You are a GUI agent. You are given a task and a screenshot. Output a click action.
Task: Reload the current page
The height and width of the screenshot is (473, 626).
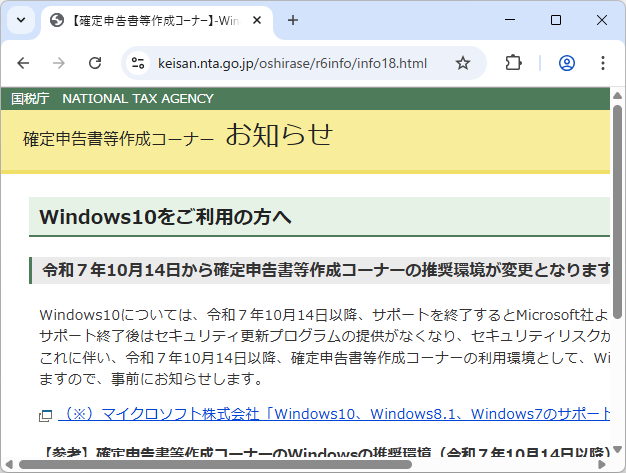[95, 63]
